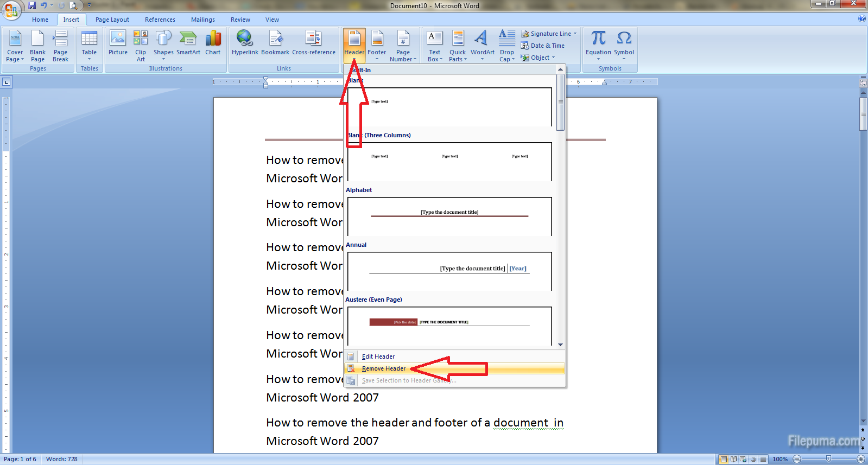The height and width of the screenshot is (465, 868).
Task: Toggle the ruler button above the vertical scrollbar
Action: click(863, 82)
